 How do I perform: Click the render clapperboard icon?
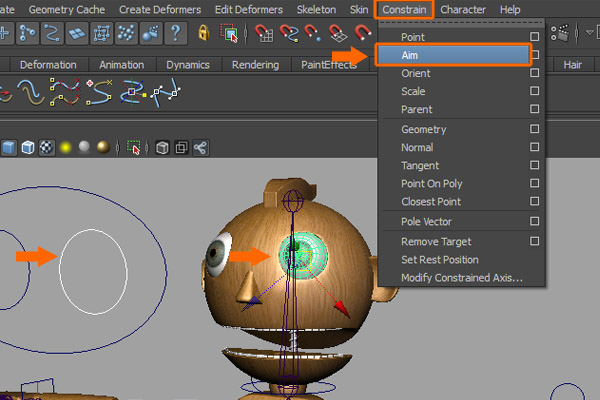[x=565, y=34]
